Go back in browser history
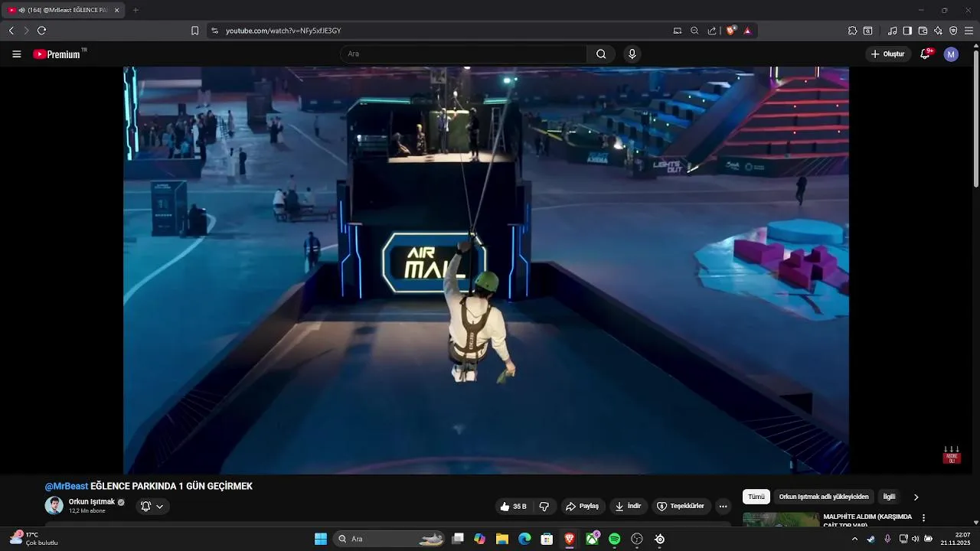Image resolution: width=980 pixels, height=551 pixels. coord(11,31)
